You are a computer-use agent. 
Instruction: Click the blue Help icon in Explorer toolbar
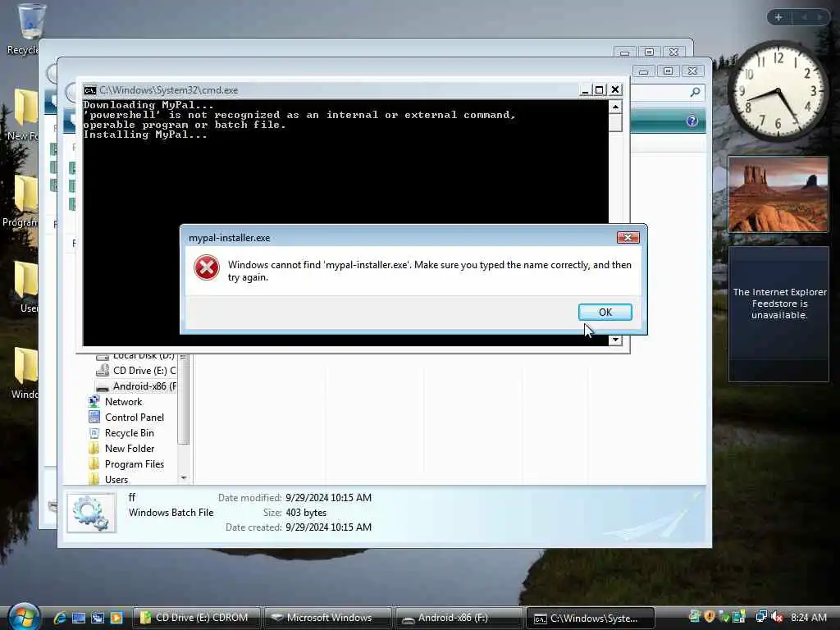692,121
